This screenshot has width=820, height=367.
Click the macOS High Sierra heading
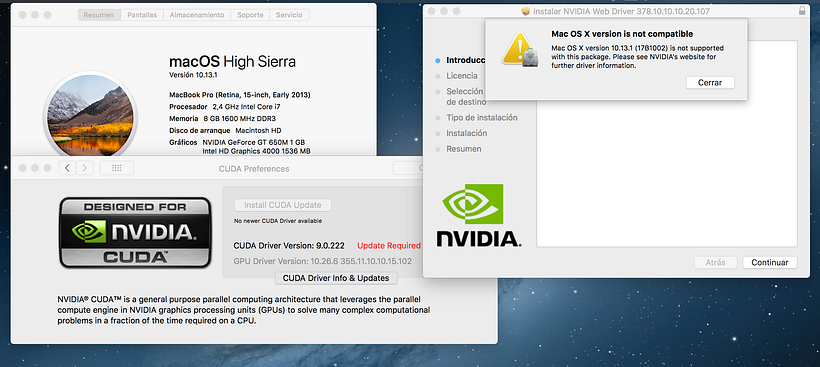232,62
